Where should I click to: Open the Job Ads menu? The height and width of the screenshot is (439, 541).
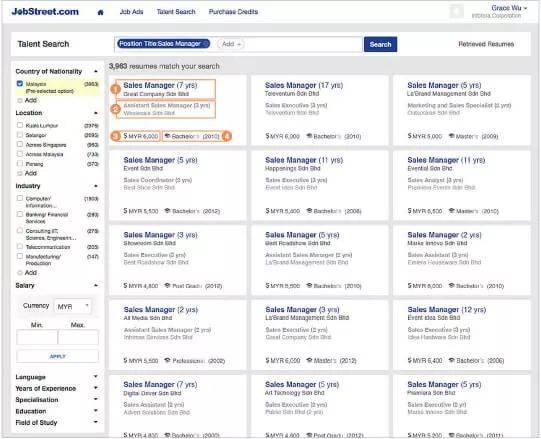[131, 12]
